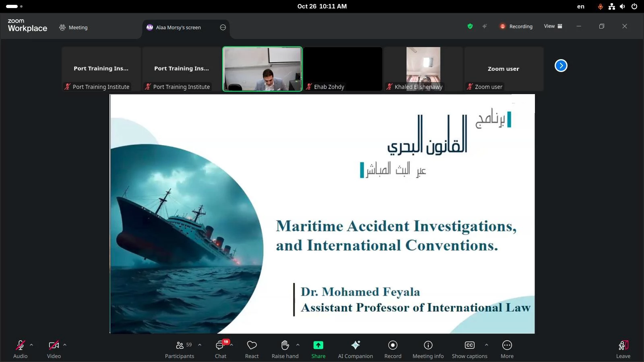Open the View layout dropdown

(553, 26)
